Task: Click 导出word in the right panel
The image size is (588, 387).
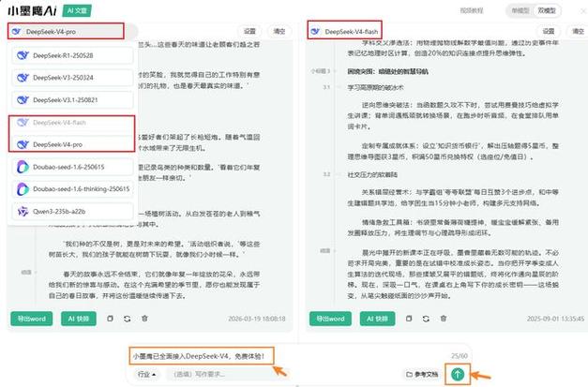Action: click(x=330, y=319)
